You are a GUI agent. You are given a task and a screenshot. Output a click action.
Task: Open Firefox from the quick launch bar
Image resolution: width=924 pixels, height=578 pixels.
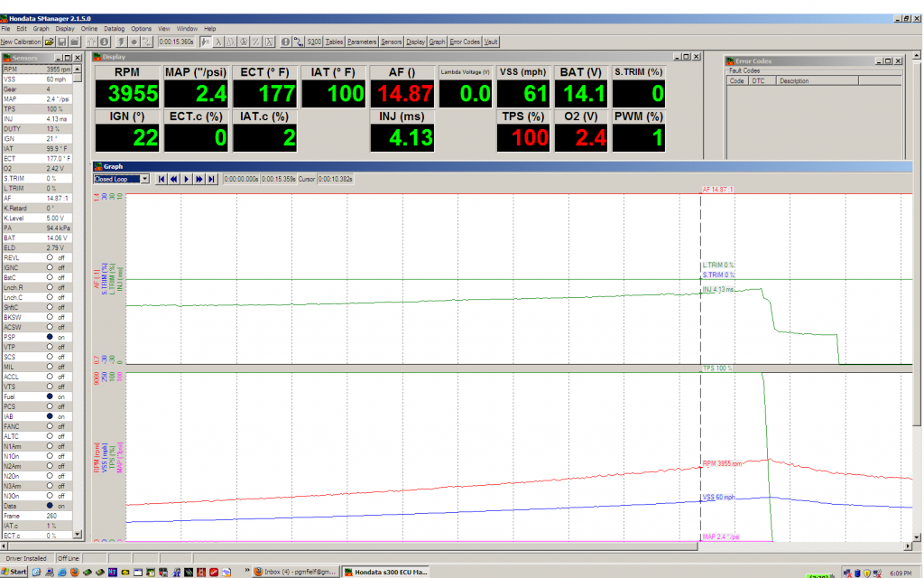tap(74, 572)
